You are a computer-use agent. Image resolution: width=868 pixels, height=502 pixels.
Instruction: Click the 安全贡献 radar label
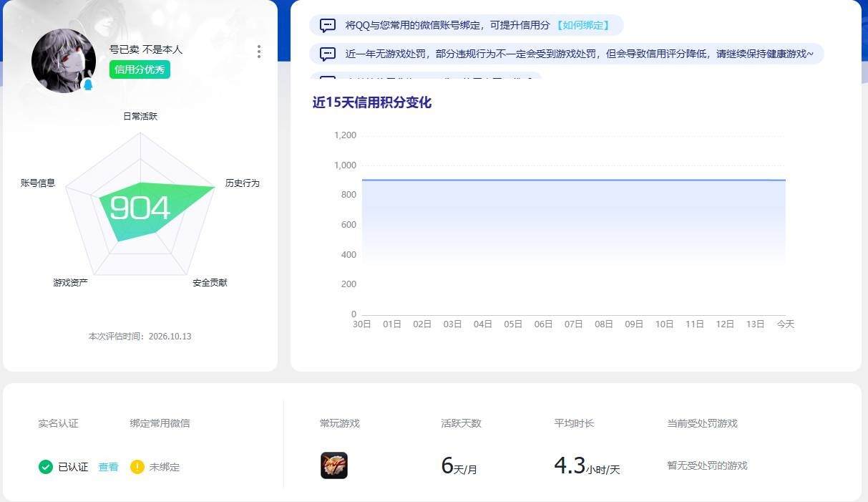(x=210, y=283)
